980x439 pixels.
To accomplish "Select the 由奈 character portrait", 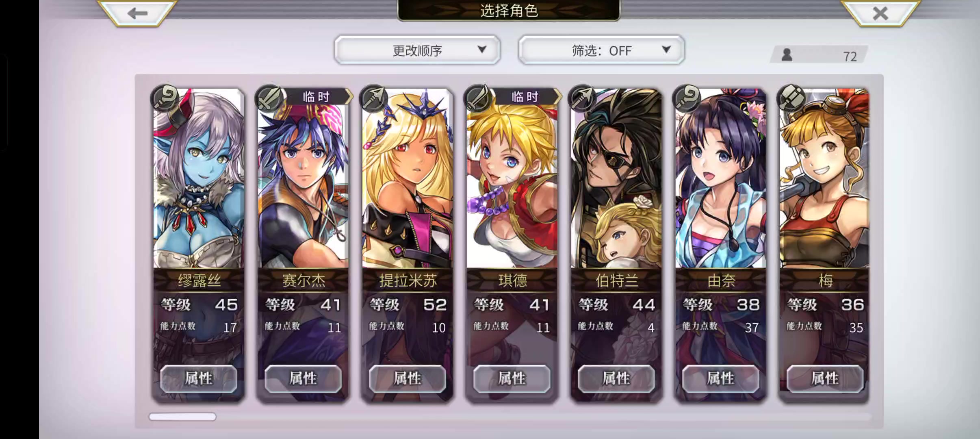I will 721,179.
